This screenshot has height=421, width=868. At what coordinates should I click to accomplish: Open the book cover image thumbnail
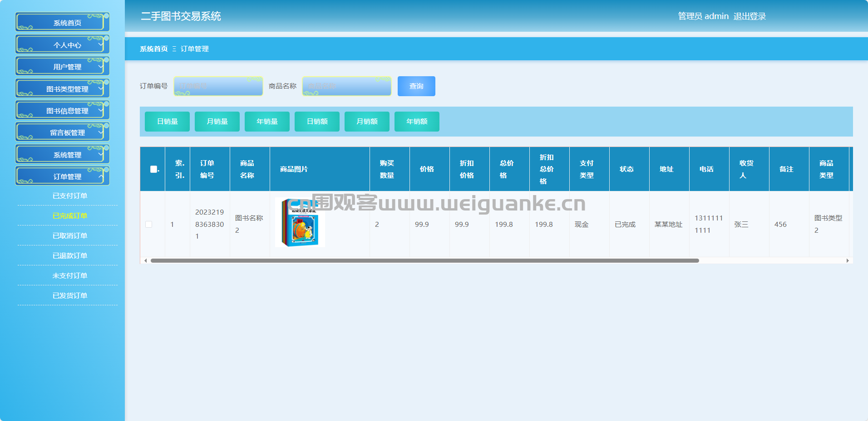(x=300, y=223)
